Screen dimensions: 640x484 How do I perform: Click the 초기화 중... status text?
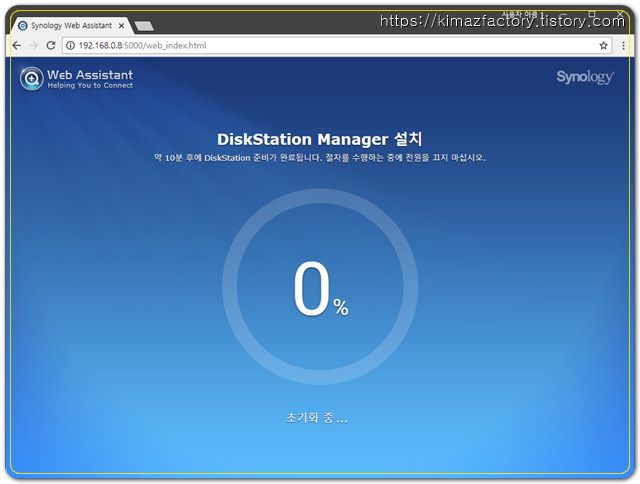pyautogui.click(x=316, y=417)
